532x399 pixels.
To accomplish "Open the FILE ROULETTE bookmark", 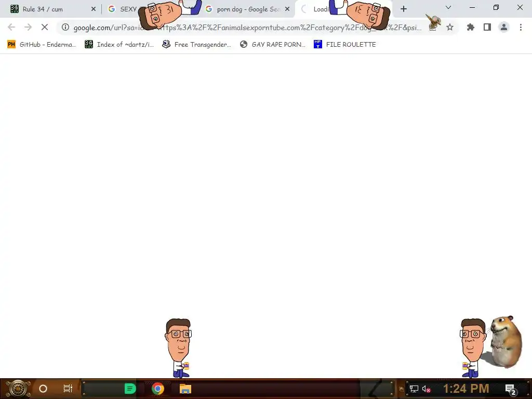I will coord(345,45).
